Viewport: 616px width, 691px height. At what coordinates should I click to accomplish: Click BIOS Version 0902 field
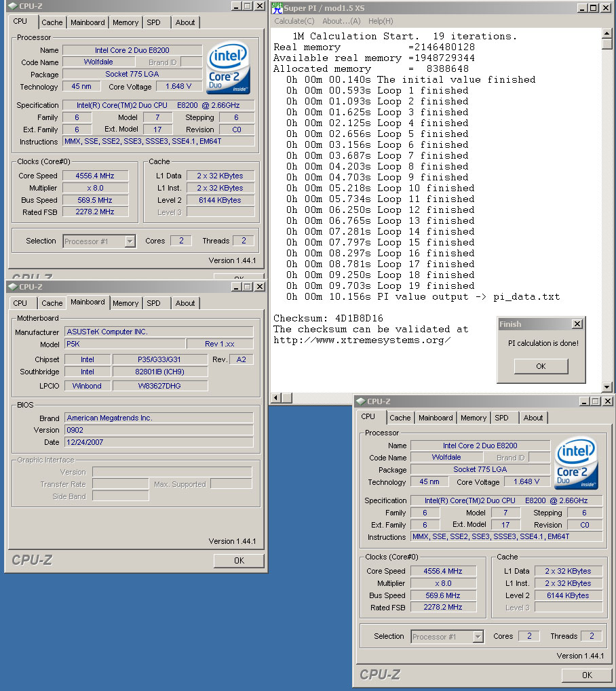(159, 430)
